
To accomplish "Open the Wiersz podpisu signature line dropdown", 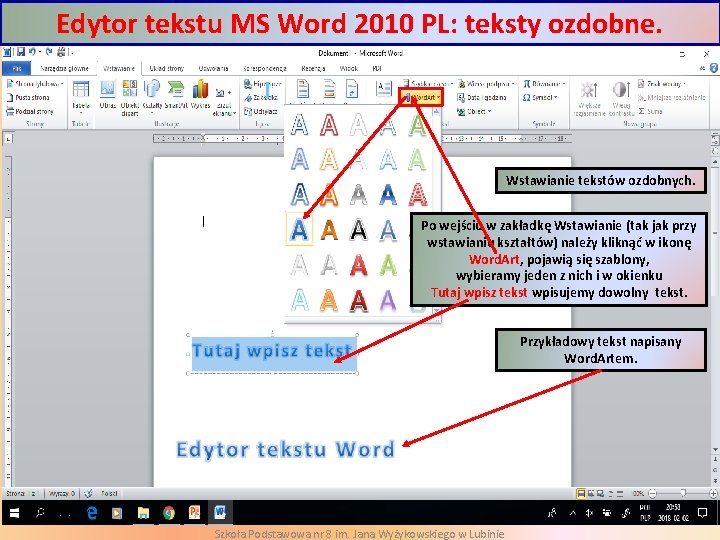I will pos(486,84).
